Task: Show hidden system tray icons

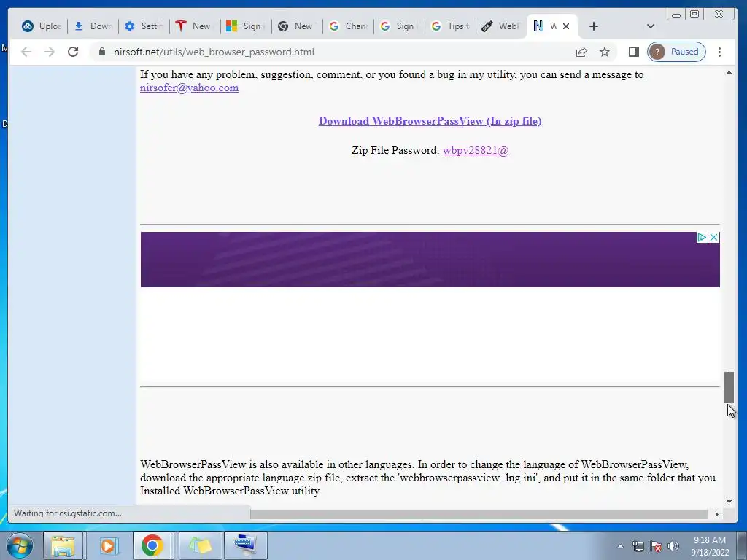Action: [620, 546]
